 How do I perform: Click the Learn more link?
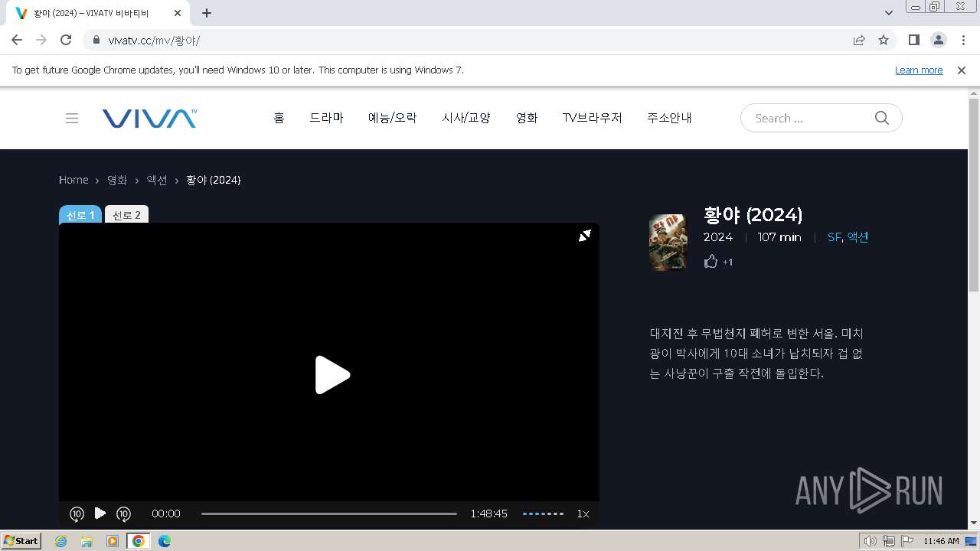pos(919,70)
